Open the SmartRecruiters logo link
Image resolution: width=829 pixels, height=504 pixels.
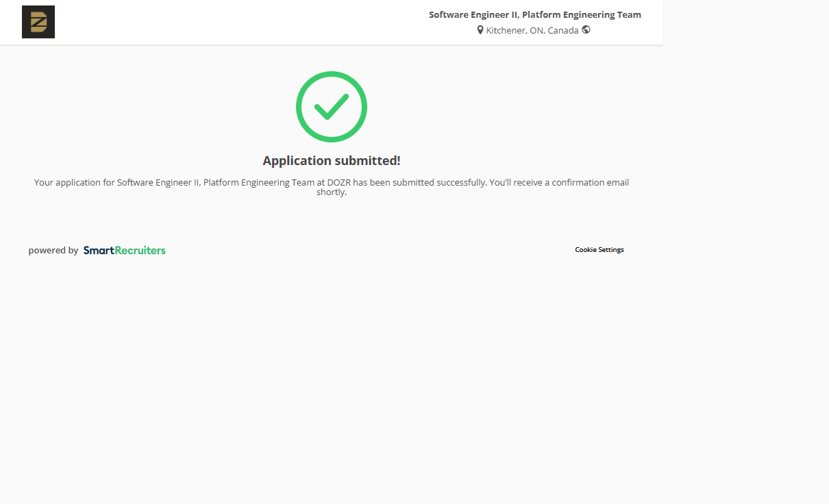coord(124,251)
